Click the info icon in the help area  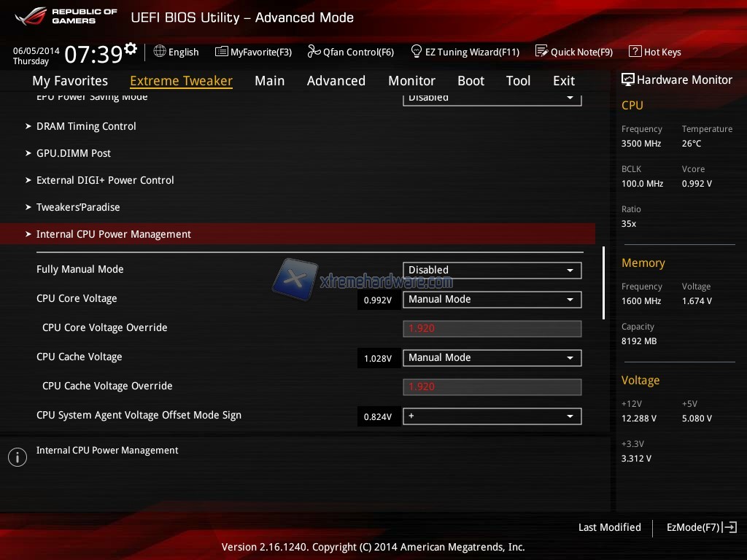(x=18, y=457)
